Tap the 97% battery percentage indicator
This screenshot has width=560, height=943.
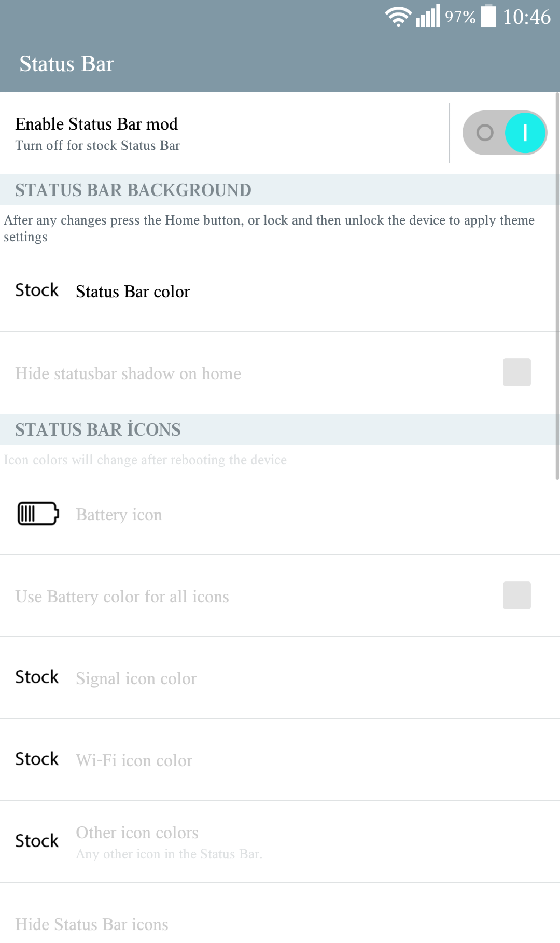[460, 17]
